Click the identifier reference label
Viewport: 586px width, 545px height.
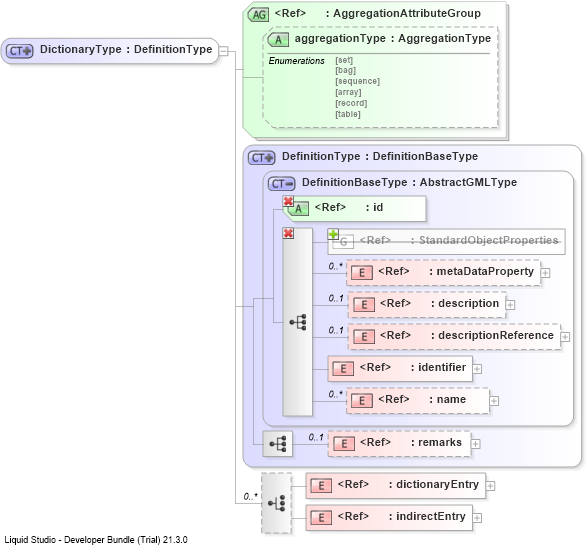(x=413, y=367)
